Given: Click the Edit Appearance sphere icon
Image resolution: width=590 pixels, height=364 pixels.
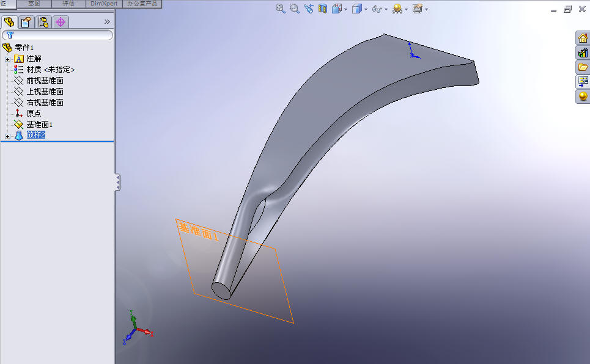Looking at the screenshot, I should tap(397, 9).
